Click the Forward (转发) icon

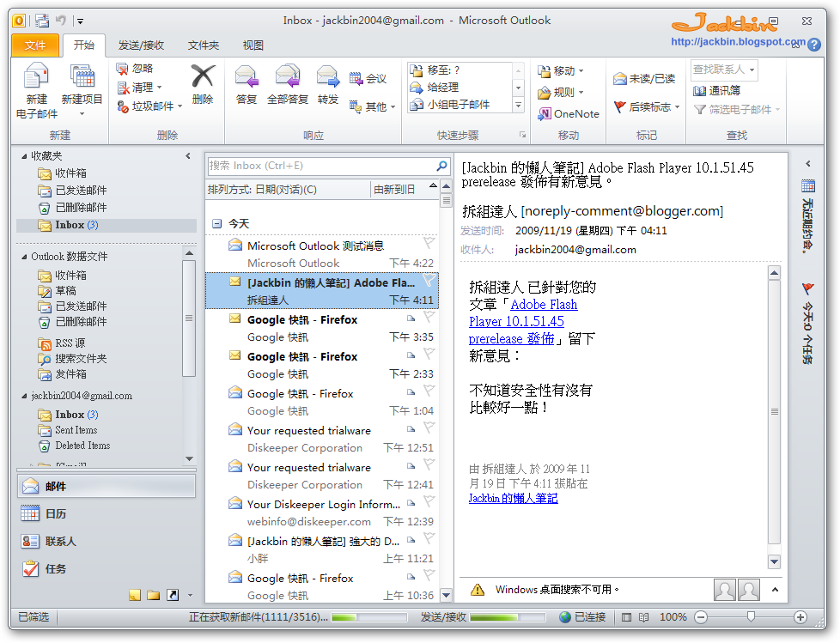(x=328, y=76)
